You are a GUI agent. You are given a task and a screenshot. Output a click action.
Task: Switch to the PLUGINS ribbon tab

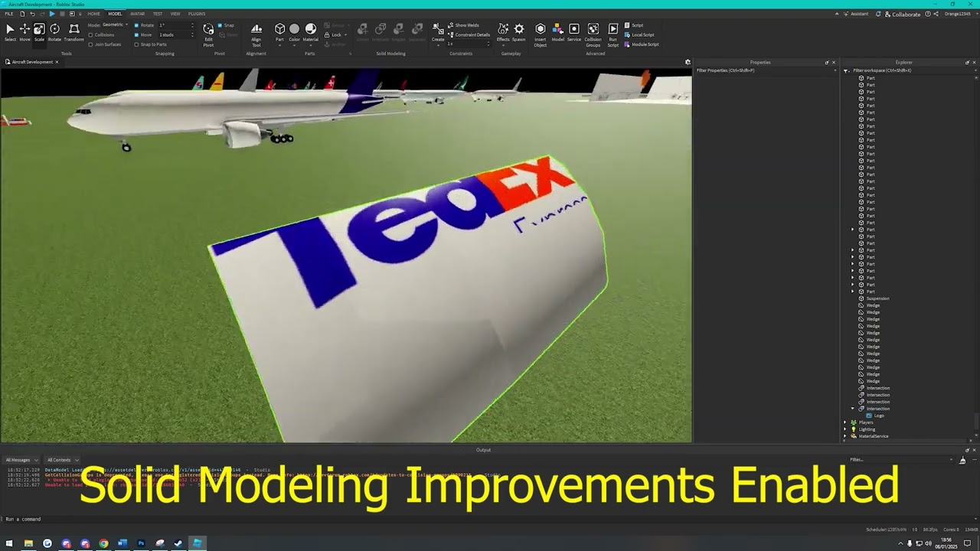point(197,14)
